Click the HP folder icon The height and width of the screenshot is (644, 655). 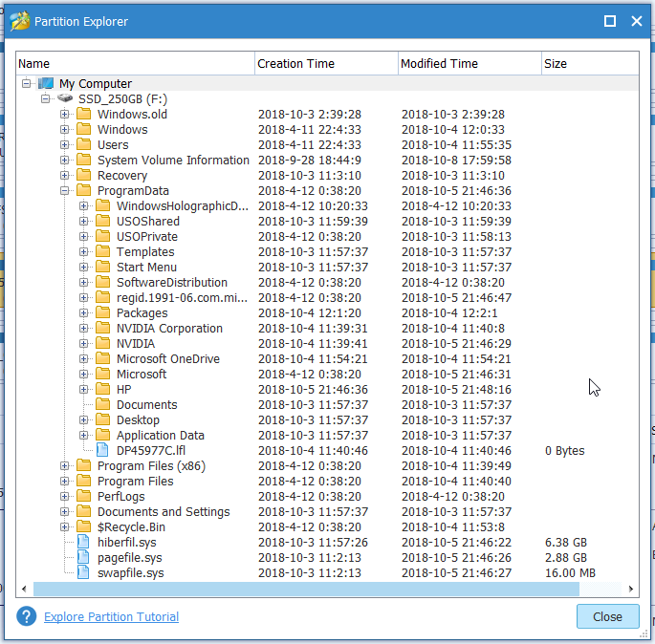point(102,389)
